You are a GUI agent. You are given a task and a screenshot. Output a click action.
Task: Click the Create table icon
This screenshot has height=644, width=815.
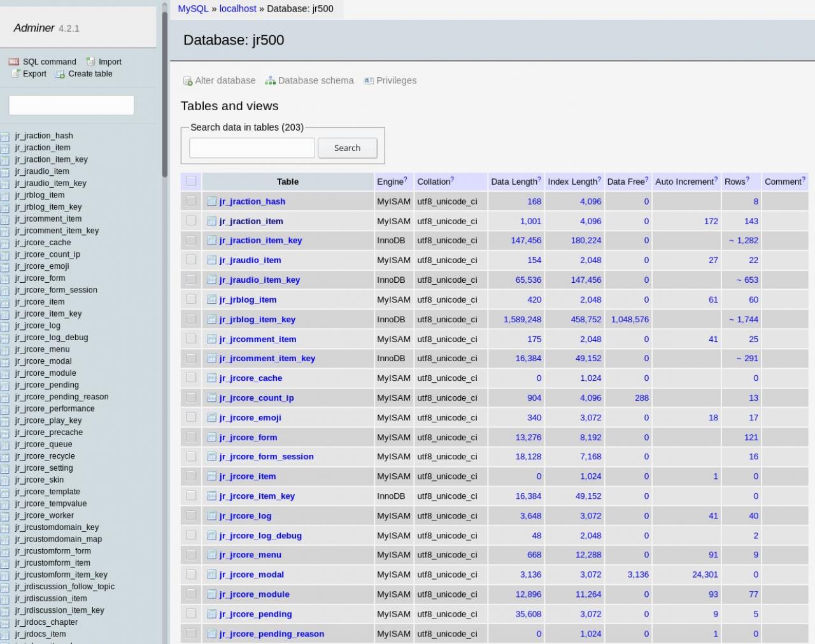pos(60,74)
